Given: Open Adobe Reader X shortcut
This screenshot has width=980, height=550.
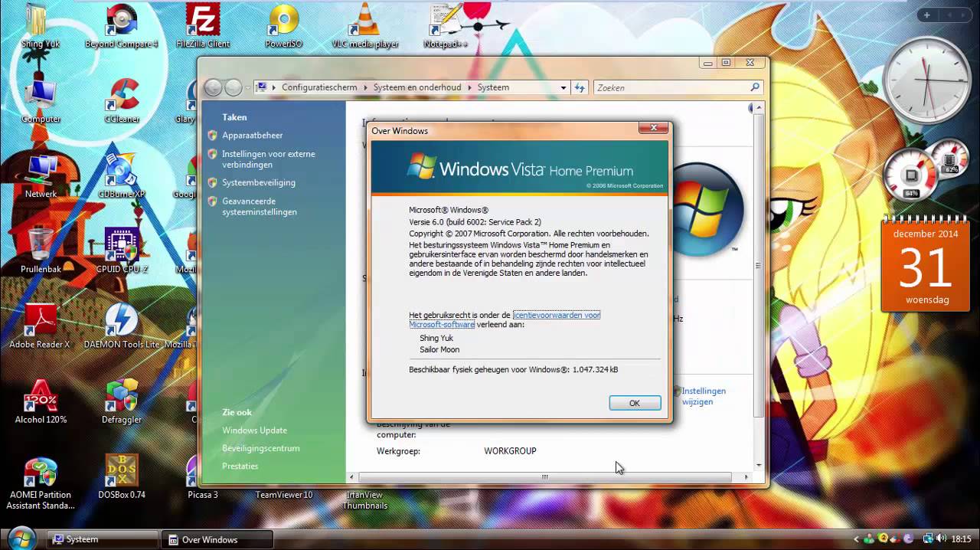Looking at the screenshot, I should pyautogui.click(x=40, y=326).
